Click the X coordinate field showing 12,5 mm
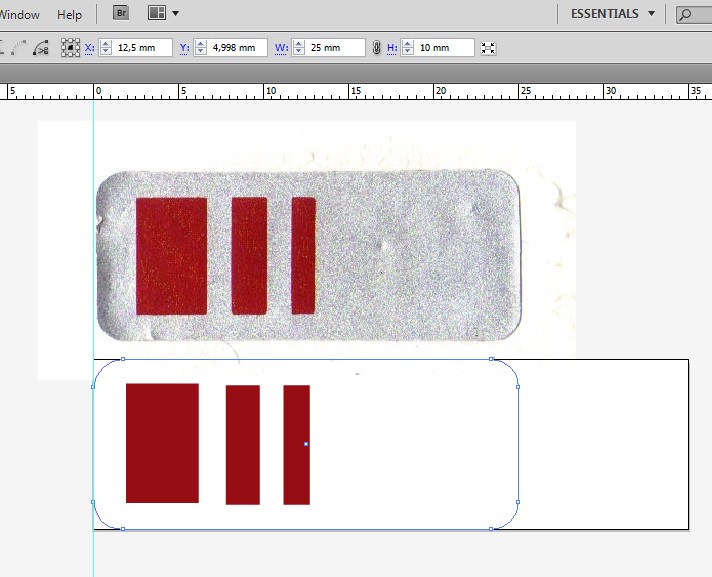712x577 pixels. pyautogui.click(x=142, y=47)
